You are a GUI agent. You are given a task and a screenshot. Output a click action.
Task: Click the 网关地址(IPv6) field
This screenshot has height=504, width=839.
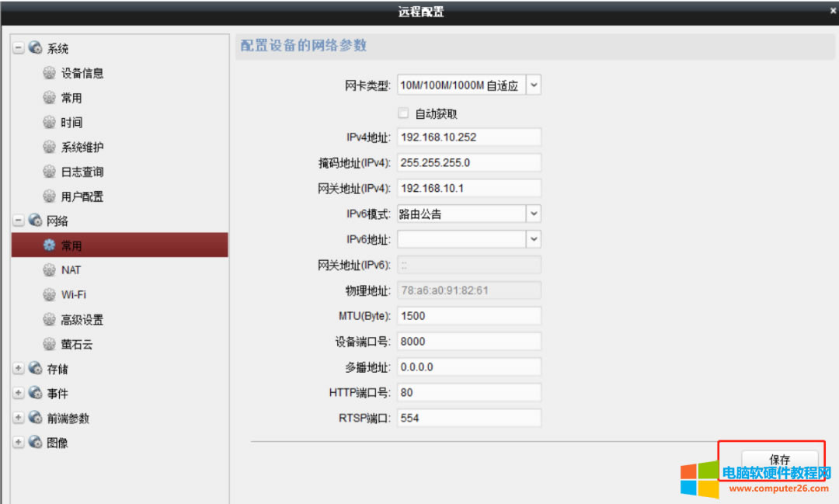(x=468, y=265)
